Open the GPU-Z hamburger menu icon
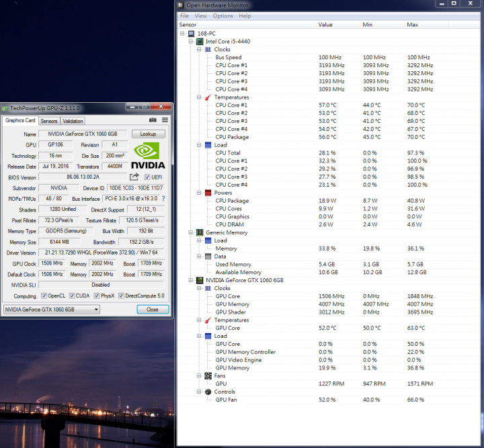Viewport: 484px width, 448px height. [x=165, y=120]
